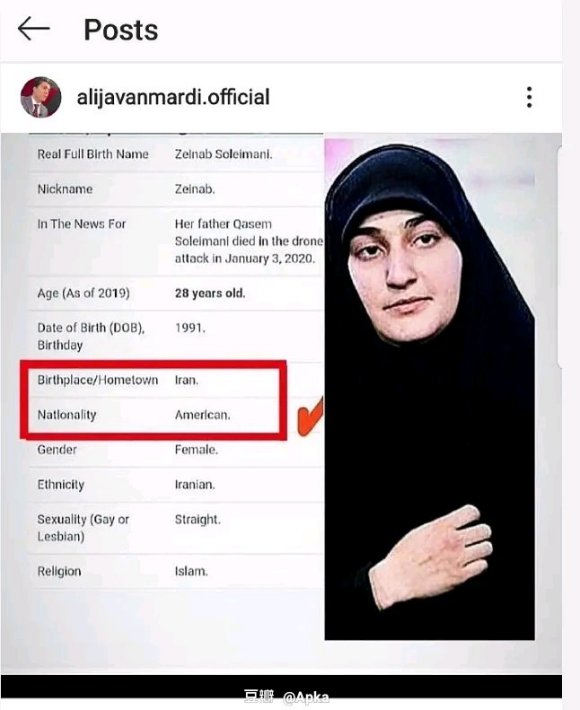
Task: Tap the Real Full Birth Name row
Action: point(176,154)
